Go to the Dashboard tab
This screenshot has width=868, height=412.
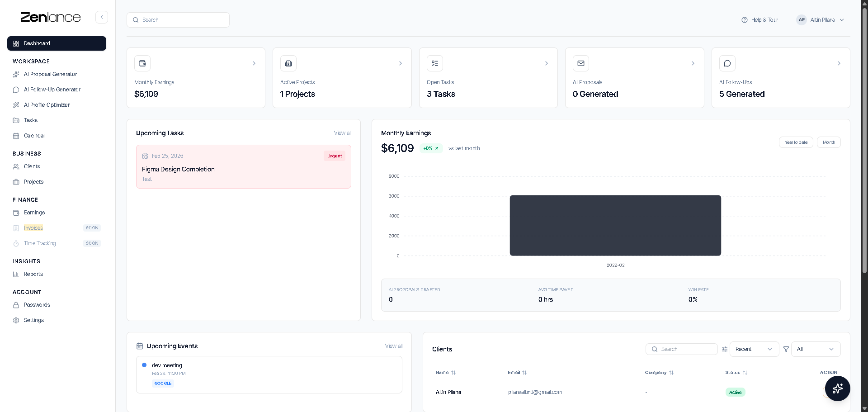tap(37, 43)
